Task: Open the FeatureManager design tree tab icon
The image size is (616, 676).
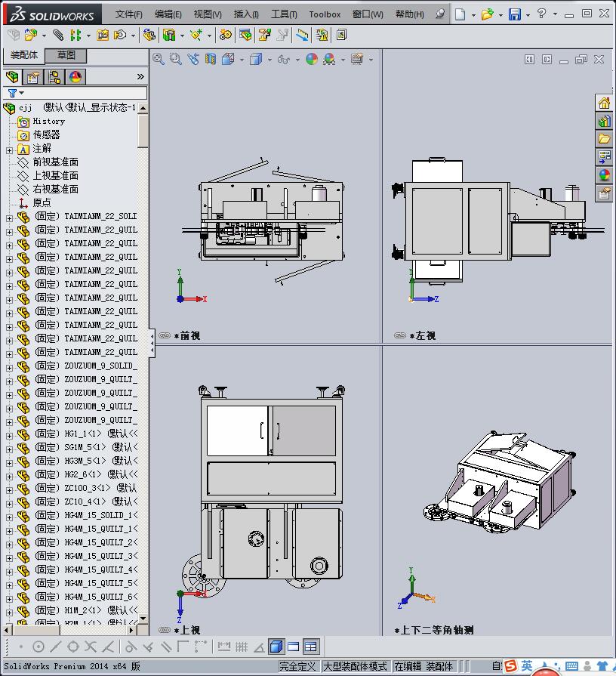Action: point(13,77)
